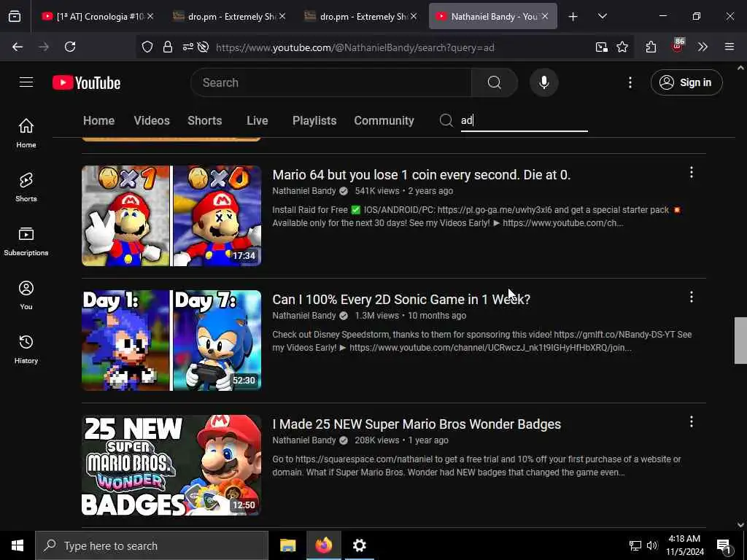Open Shorts in left sidebar
This screenshot has height=560, width=747.
[26, 187]
